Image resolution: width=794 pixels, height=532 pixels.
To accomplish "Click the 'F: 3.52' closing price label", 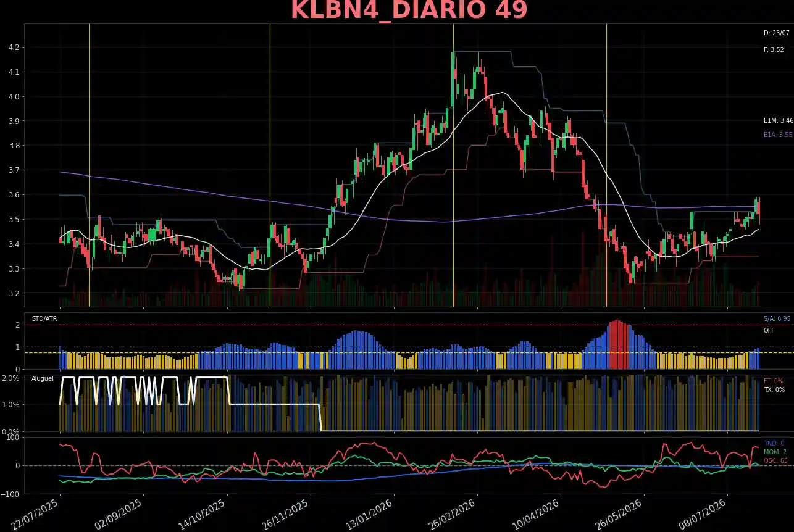I will [x=773, y=49].
